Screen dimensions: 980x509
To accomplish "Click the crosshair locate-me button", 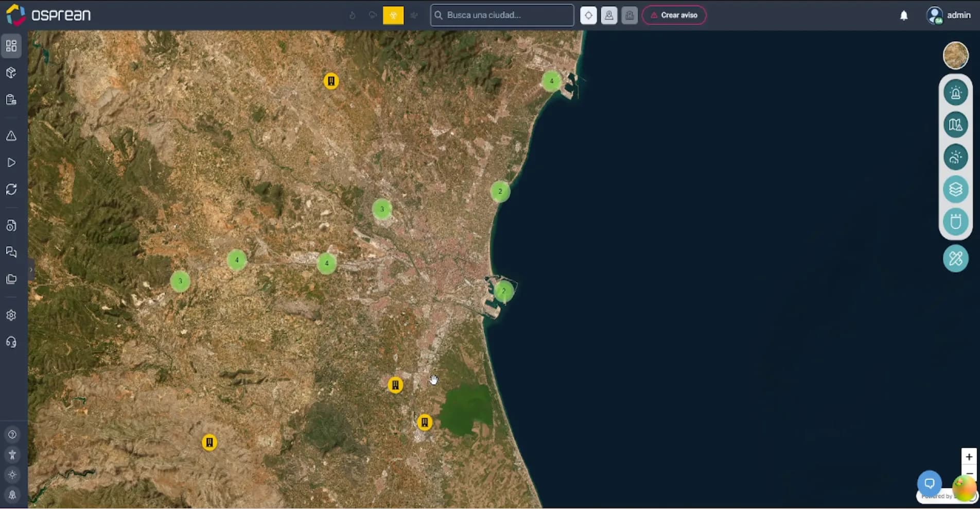I will tap(588, 15).
